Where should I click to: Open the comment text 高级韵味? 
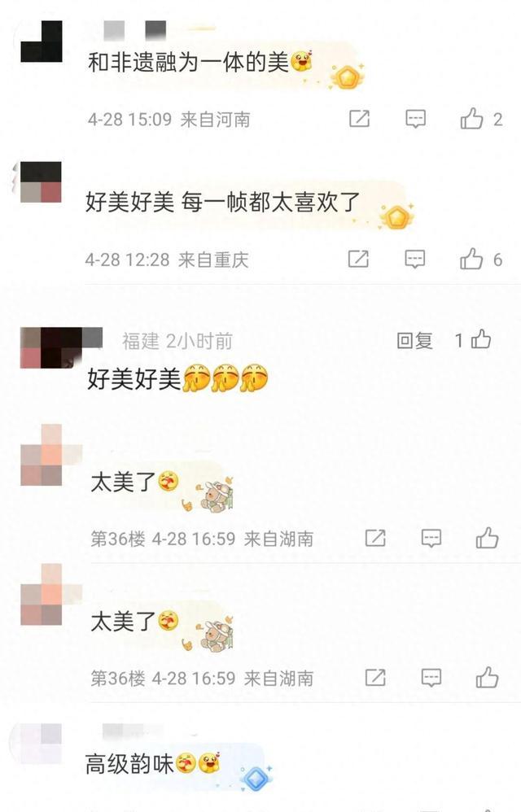pyautogui.click(x=129, y=764)
